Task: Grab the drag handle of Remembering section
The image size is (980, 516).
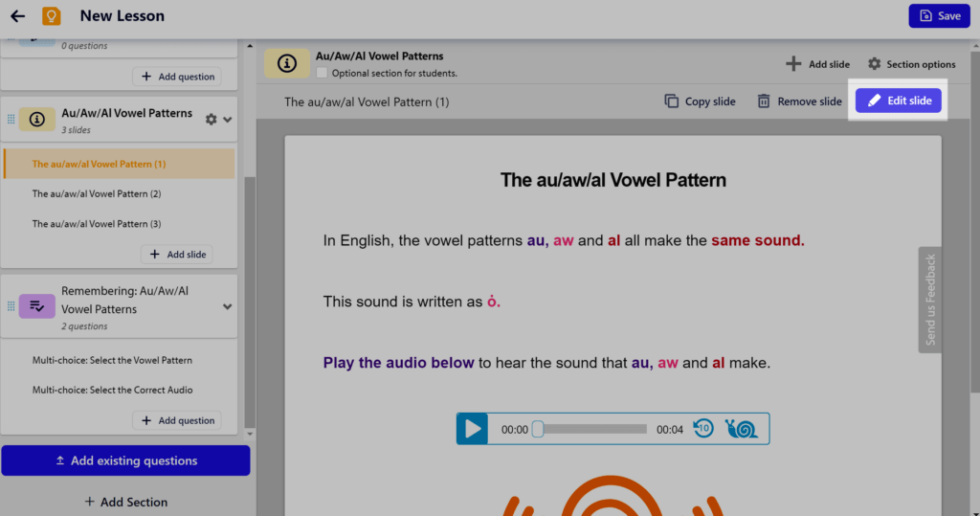Action: pos(11,306)
